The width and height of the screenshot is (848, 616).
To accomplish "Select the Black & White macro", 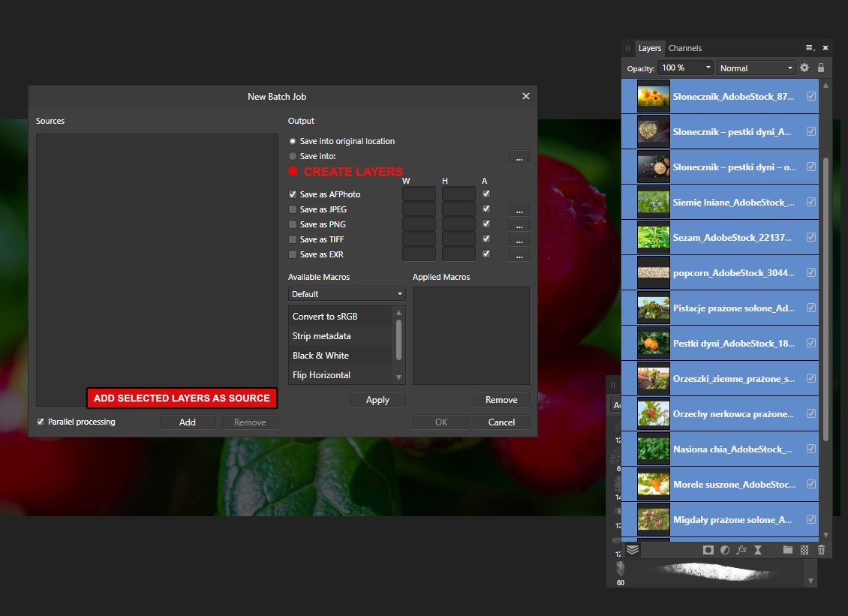I will click(x=320, y=356).
